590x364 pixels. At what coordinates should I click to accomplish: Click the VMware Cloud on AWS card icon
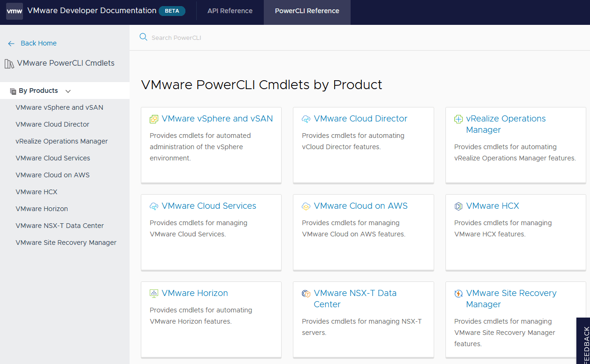point(306,206)
